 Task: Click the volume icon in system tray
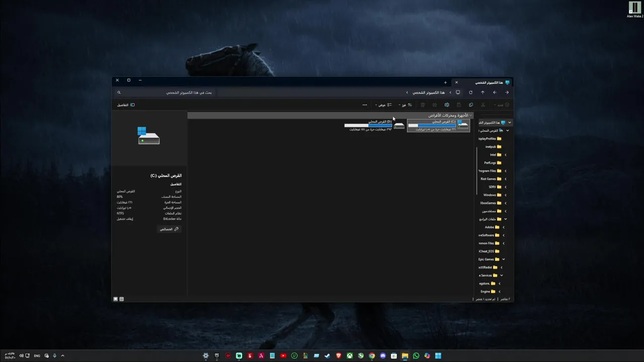point(21,356)
